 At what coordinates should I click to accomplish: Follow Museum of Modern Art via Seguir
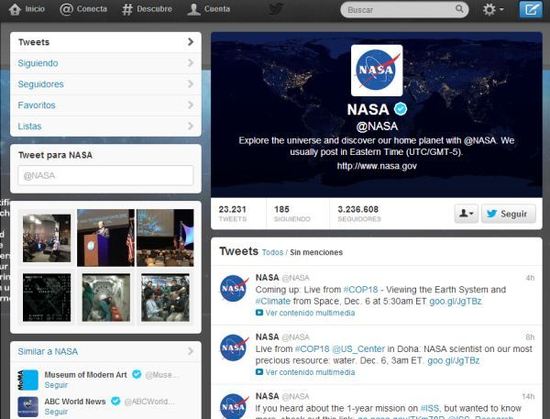click(56, 385)
